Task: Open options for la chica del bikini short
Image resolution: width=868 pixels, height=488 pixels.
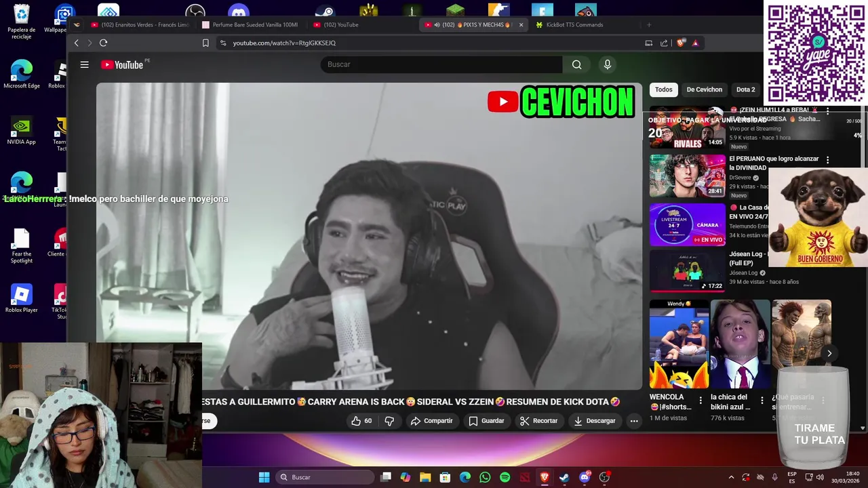Action: point(762,401)
